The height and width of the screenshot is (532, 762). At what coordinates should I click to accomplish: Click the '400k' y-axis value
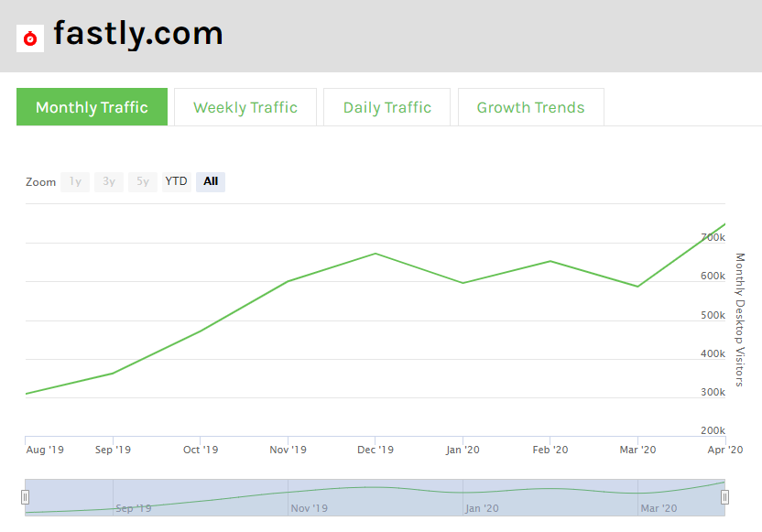coord(713,353)
